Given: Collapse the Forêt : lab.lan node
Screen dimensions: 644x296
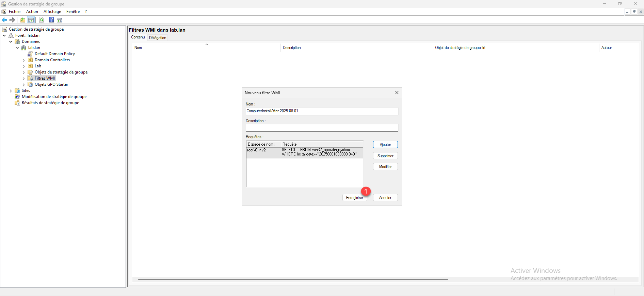Looking at the screenshot, I should 4,35.
